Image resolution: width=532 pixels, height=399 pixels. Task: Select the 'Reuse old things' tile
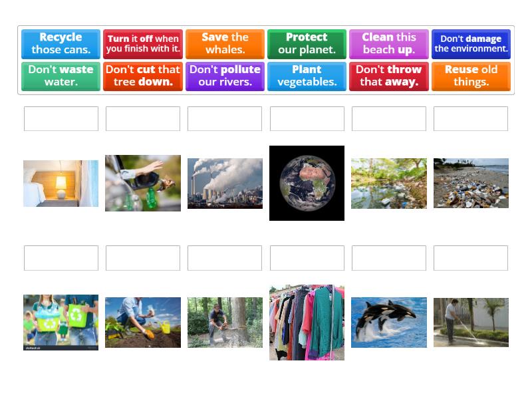coord(471,75)
